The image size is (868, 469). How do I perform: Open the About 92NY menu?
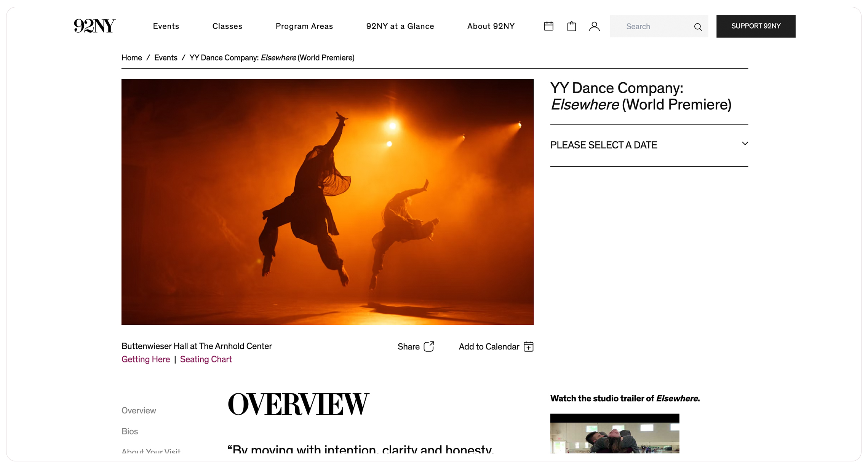pos(491,26)
